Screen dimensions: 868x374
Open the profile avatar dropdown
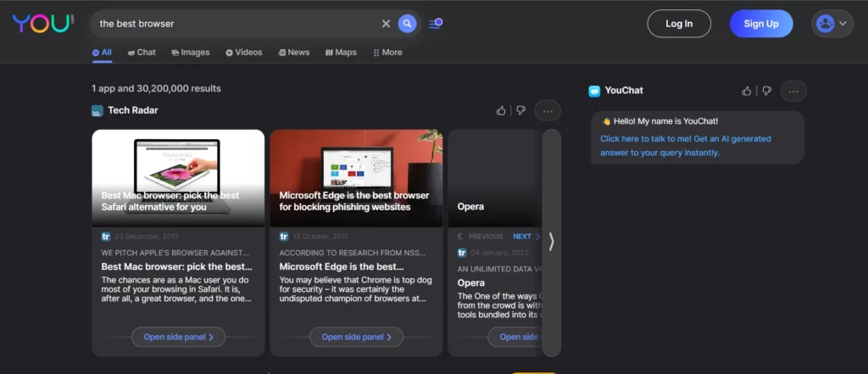coord(832,23)
